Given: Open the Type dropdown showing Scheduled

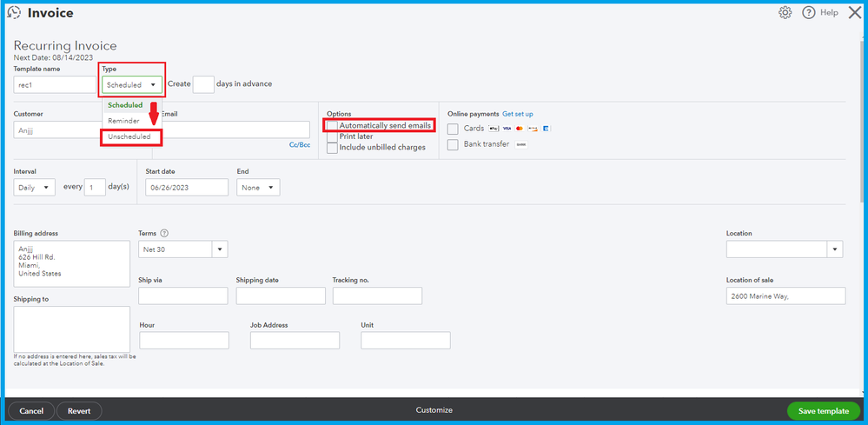Looking at the screenshot, I should point(132,84).
